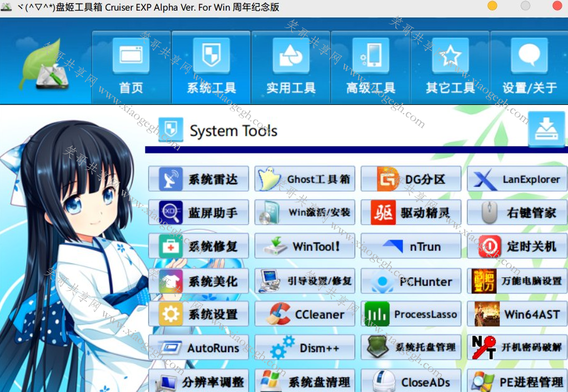Viewport: 568px width, 392px height.
Task: Click the green leaf disk logo
Action: (x=45, y=66)
